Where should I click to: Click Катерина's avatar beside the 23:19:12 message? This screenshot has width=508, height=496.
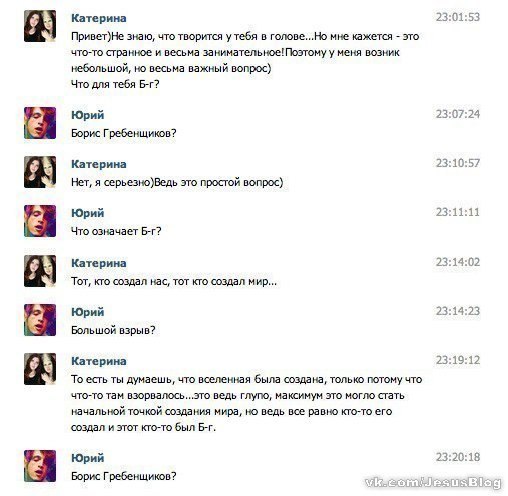pyautogui.click(x=40, y=369)
